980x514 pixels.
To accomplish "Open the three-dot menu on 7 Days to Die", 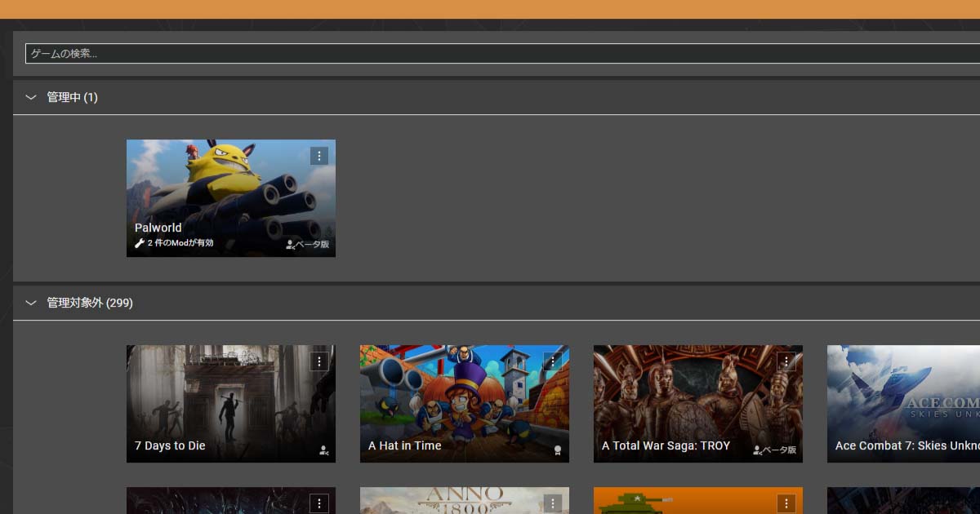I will pyautogui.click(x=319, y=361).
